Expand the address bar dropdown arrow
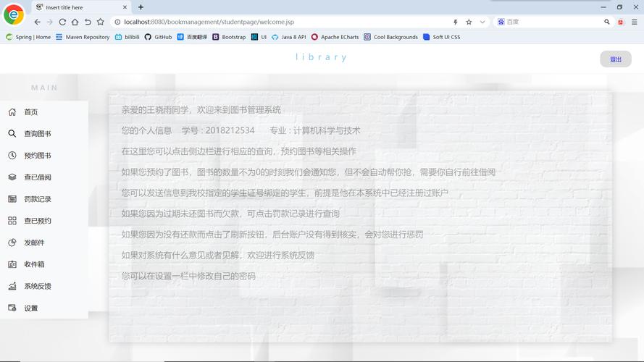This screenshot has width=644, height=362. 482,22
